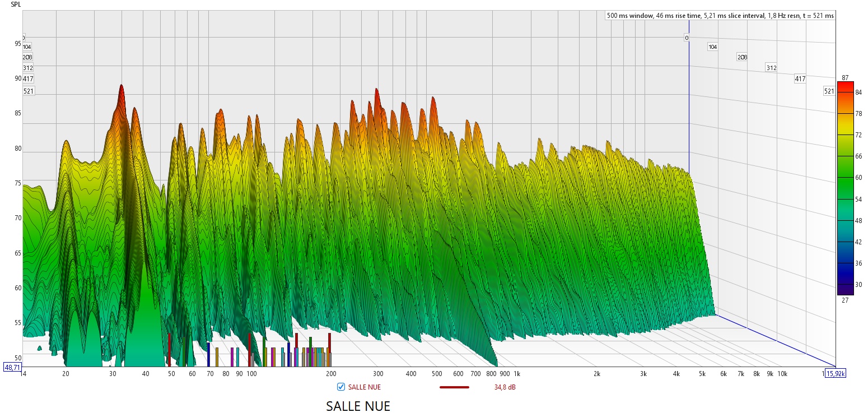Image resolution: width=868 pixels, height=417 pixels.
Task: Click the 0 ms label atop the blue vertical line
Action: pos(686,38)
